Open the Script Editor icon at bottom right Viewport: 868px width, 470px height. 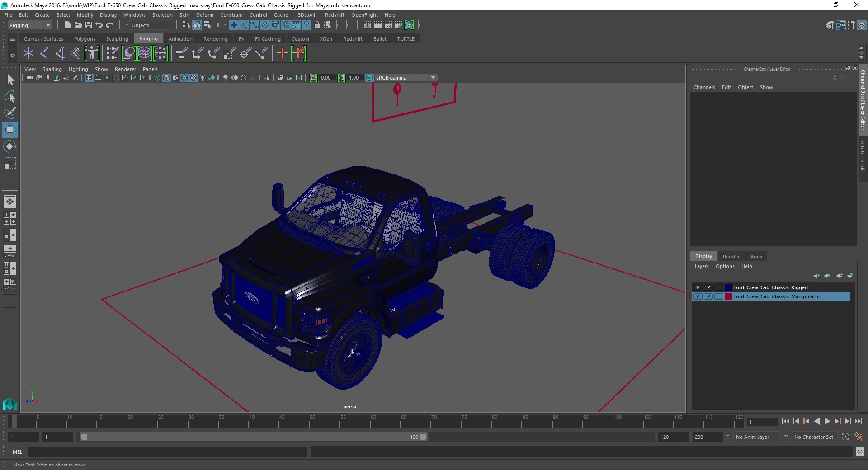[860, 451]
